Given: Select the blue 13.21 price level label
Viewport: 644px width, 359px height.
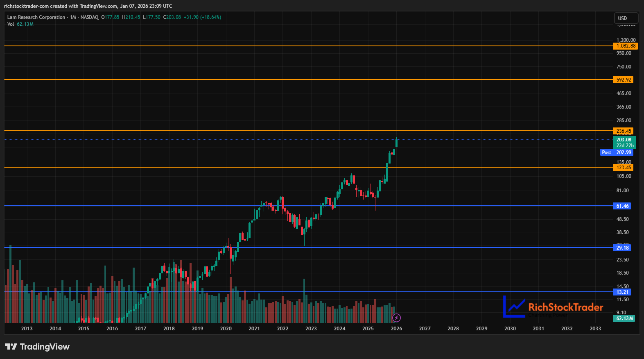Looking at the screenshot, I should 622,292.
